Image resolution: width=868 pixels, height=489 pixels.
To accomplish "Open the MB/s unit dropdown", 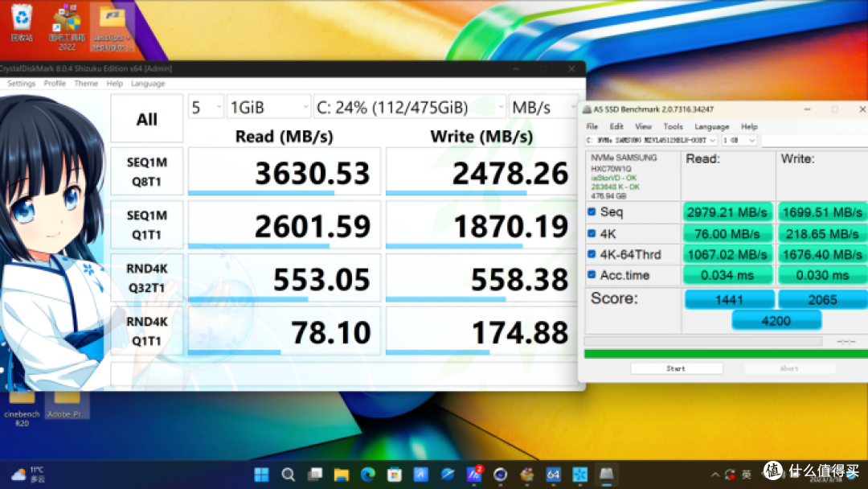I will click(x=543, y=107).
